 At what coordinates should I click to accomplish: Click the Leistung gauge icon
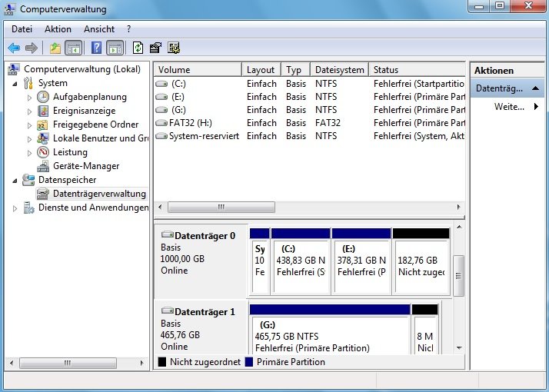[43, 152]
